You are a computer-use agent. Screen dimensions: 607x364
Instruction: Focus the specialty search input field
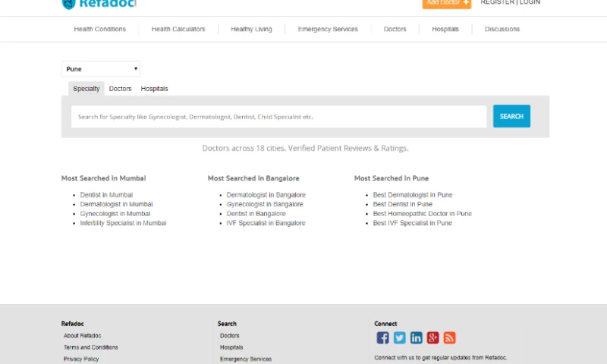coord(278,117)
